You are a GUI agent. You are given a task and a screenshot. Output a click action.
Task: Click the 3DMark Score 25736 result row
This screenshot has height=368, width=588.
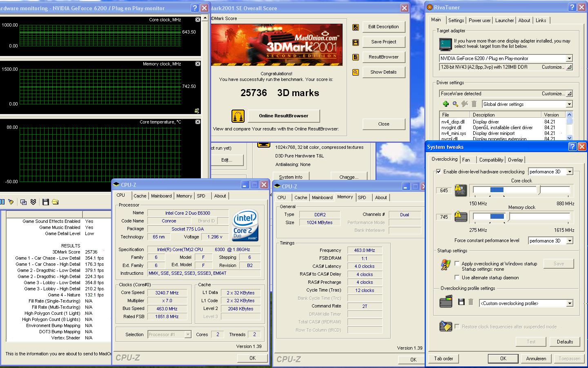coord(58,252)
